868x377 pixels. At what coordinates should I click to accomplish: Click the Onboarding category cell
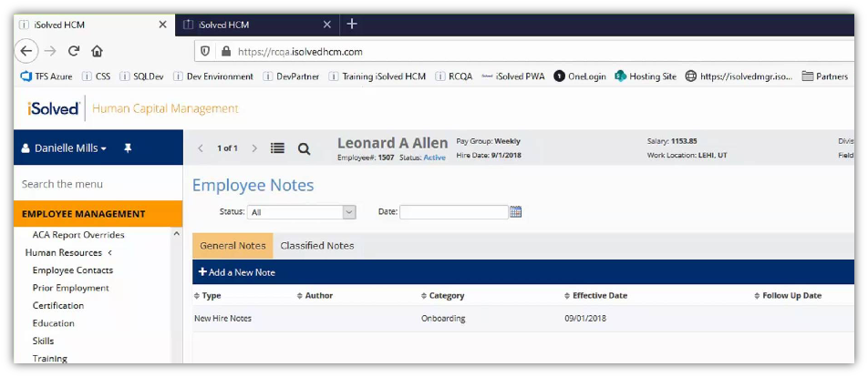pyautogui.click(x=443, y=319)
